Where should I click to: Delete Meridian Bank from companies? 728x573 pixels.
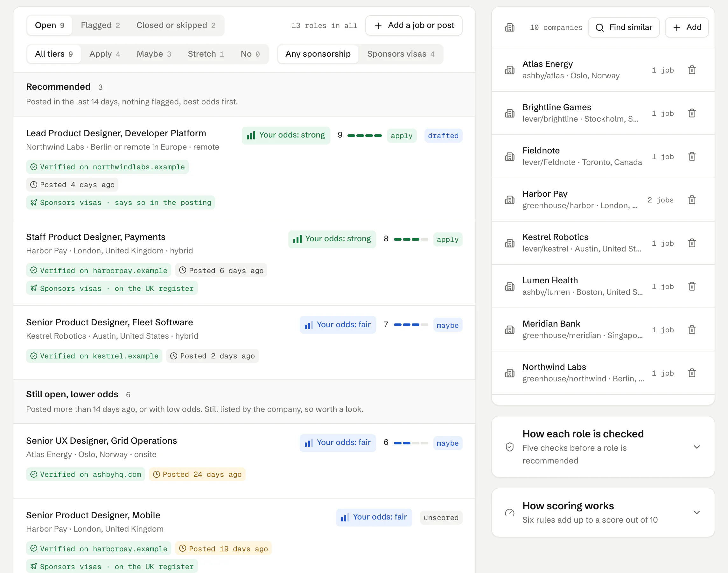point(692,329)
